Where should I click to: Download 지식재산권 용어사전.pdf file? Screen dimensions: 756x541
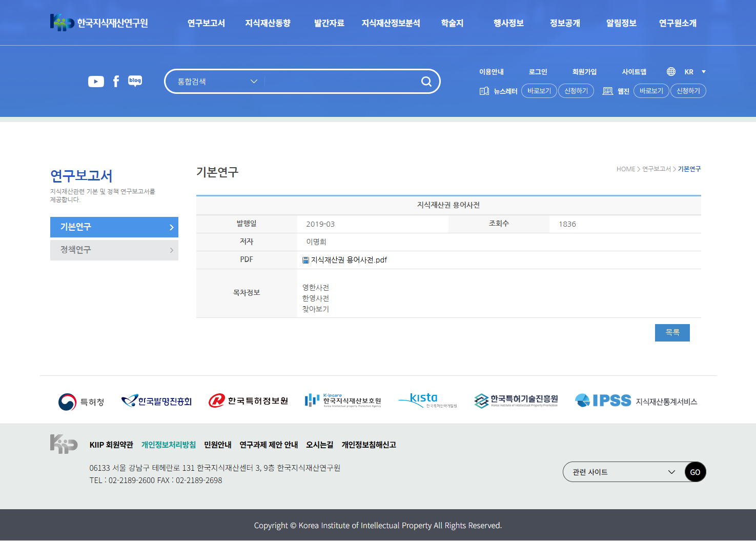(349, 260)
